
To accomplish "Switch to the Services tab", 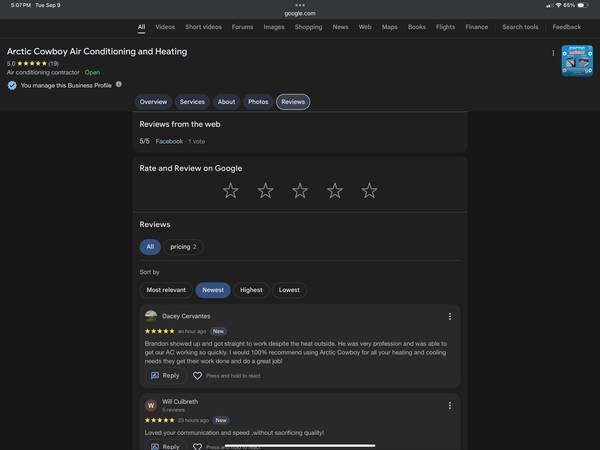I will pyautogui.click(x=192, y=102).
